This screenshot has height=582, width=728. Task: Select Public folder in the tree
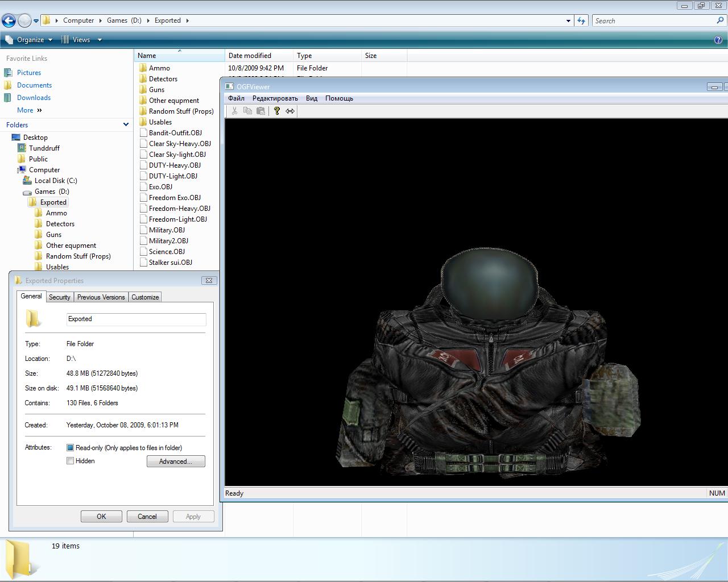pos(38,159)
